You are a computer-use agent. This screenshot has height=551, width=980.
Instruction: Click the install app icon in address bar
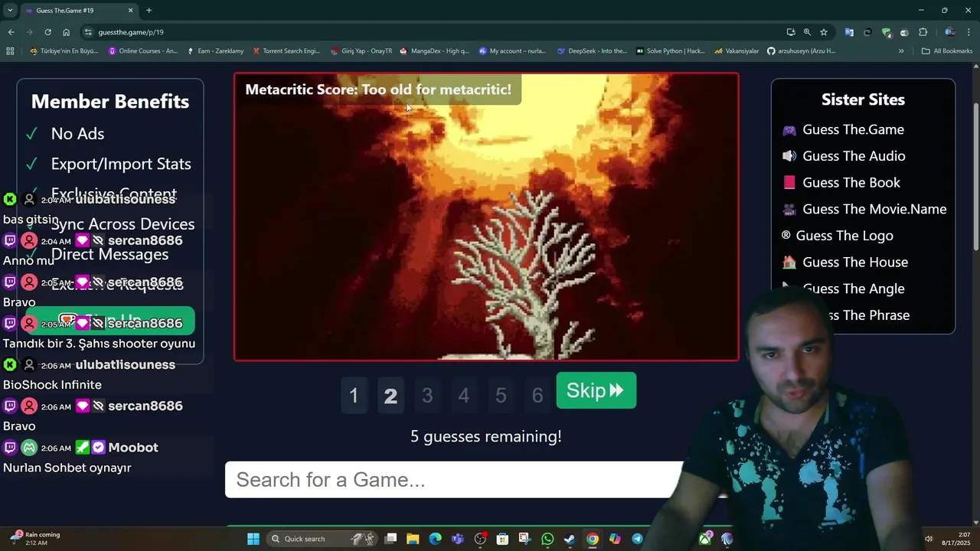[791, 32]
